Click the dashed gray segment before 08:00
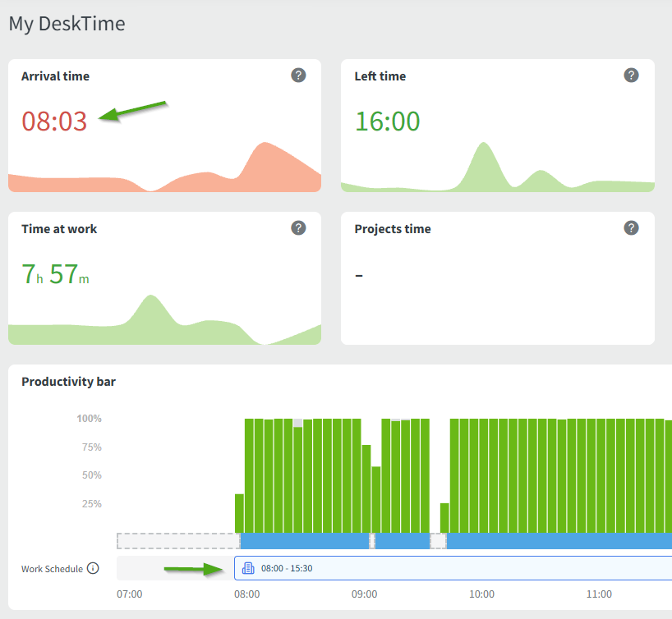 click(x=177, y=541)
